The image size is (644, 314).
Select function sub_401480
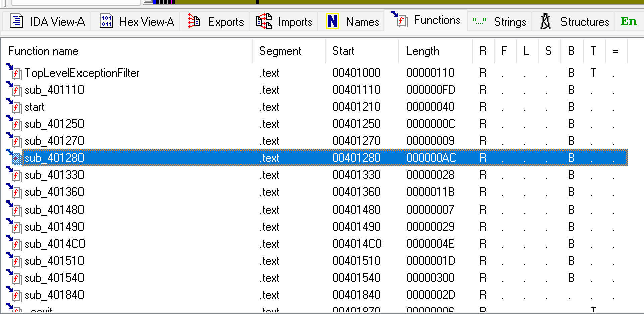[x=54, y=210]
